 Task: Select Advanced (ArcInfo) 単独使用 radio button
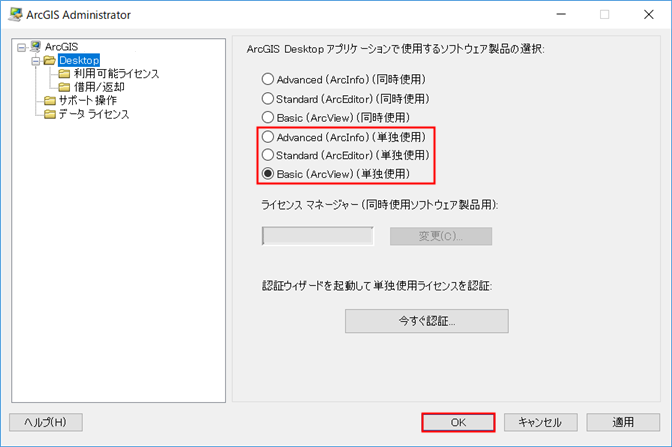tap(268, 137)
